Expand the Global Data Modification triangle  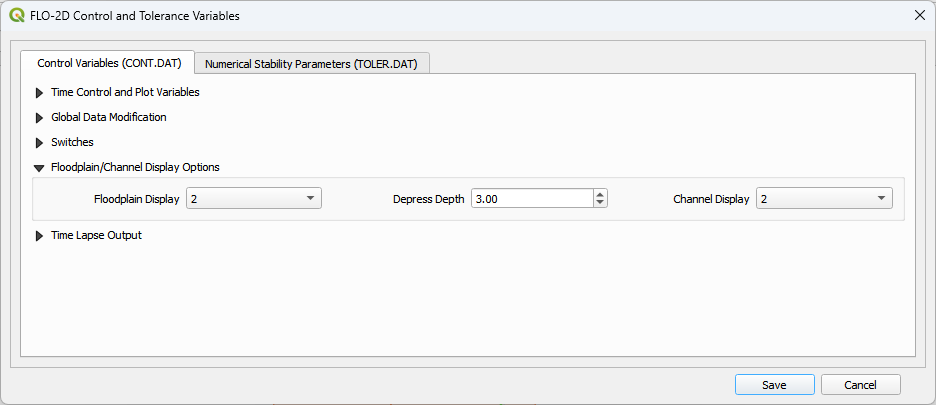click(x=40, y=118)
